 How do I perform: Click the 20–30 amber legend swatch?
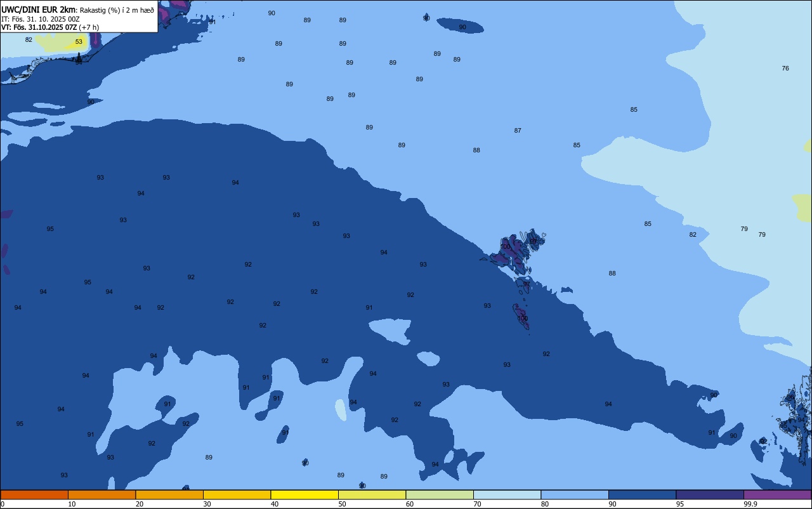(169, 494)
